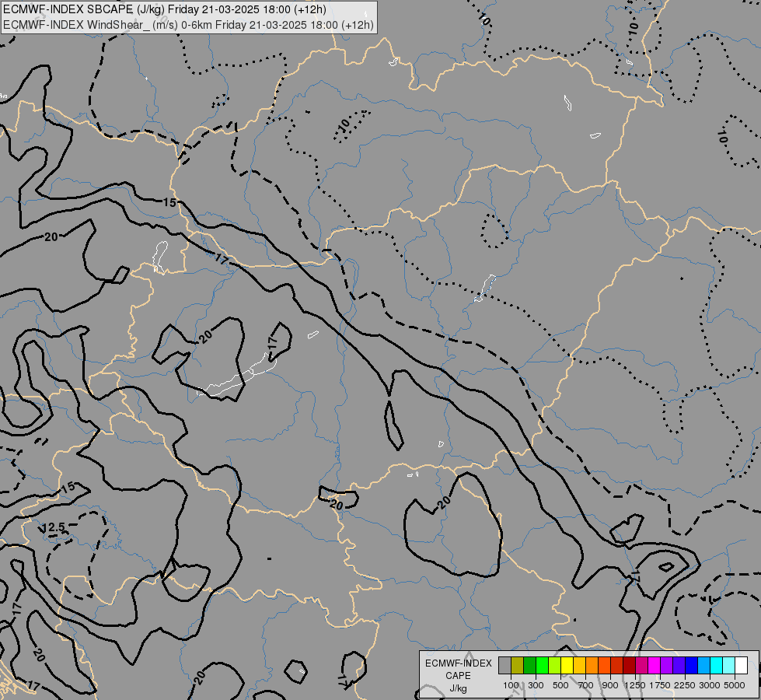Click the 5000 legend value
This screenshot has width=761, height=700.
[x=735, y=685]
